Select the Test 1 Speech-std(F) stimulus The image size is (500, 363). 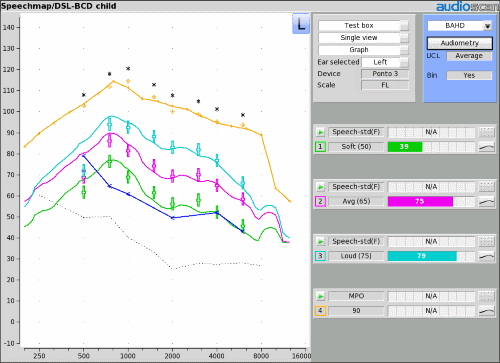(x=356, y=132)
